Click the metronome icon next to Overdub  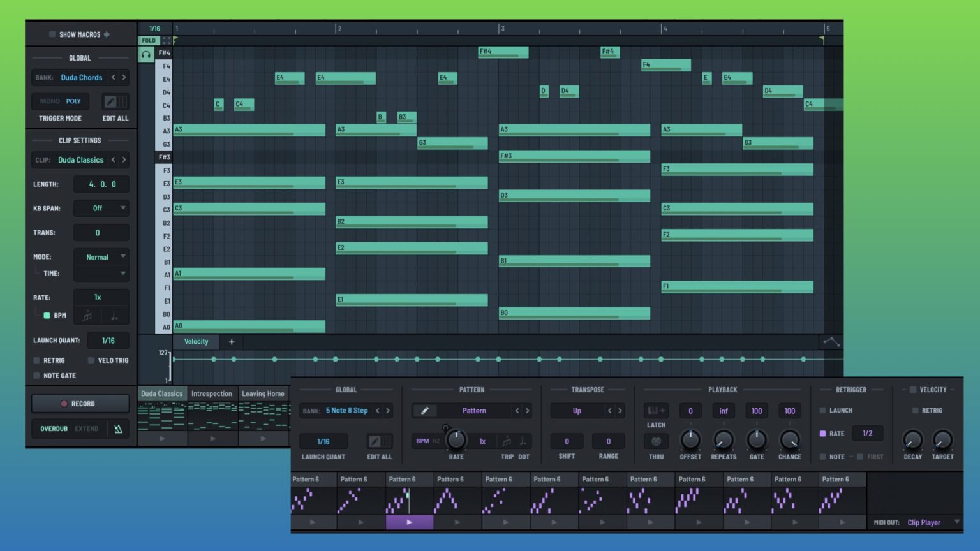click(x=119, y=428)
